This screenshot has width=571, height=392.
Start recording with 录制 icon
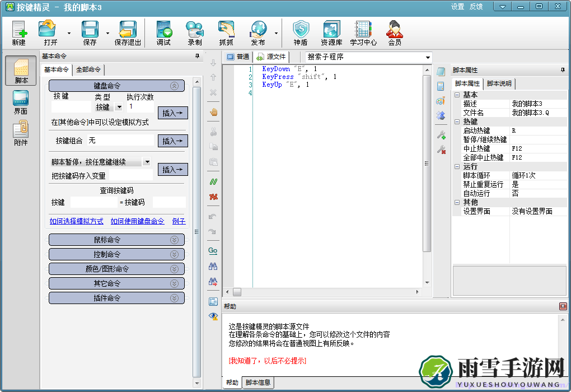pyautogui.click(x=195, y=33)
